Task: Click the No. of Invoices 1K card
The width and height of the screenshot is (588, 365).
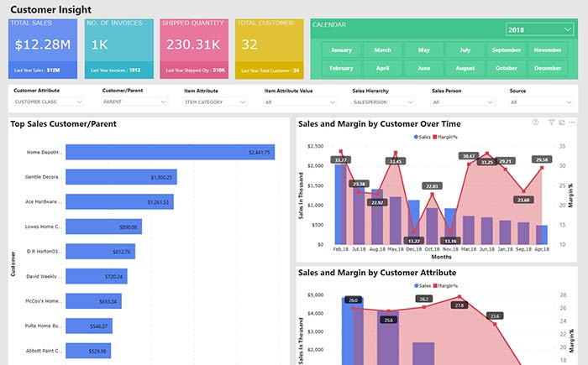Action: click(x=119, y=49)
